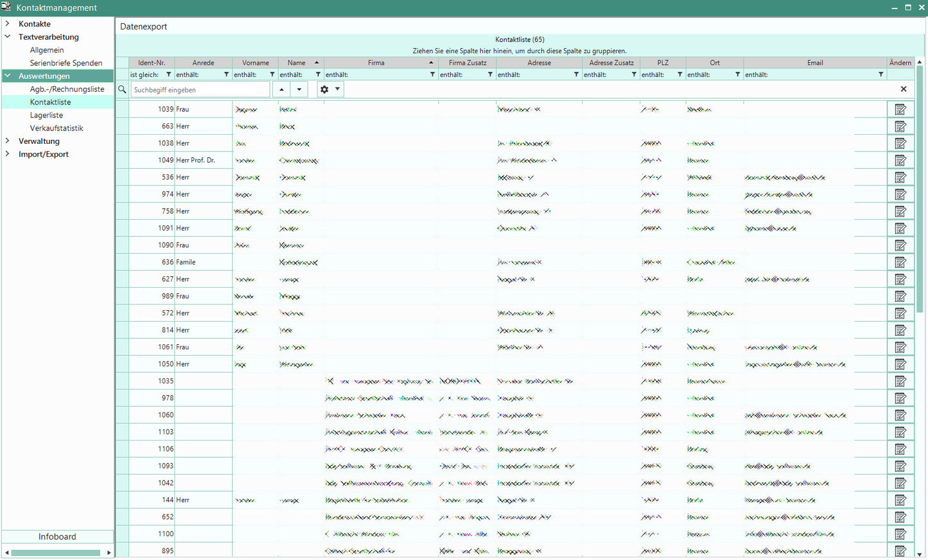Click the sidebar horizontal scrollbar
928x560 pixels.
(x=56, y=553)
